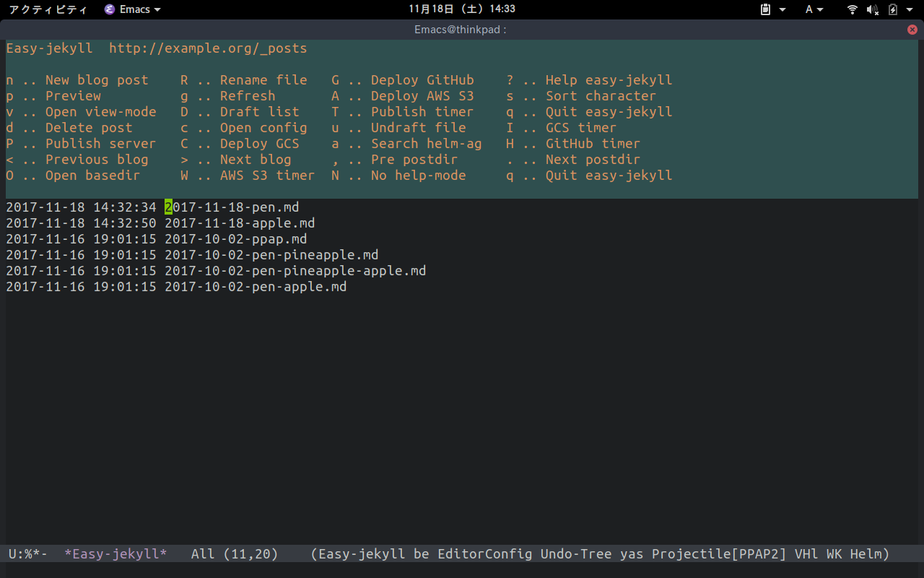This screenshot has height=578, width=924.
Task: Select the 'New blog post' command
Action: click(97, 80)
